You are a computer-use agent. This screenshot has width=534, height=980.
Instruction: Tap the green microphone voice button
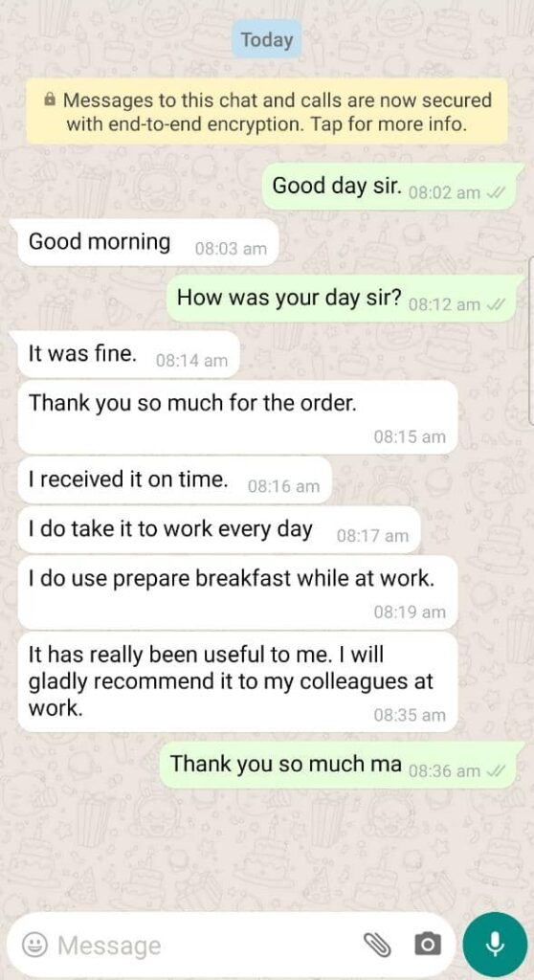coord(495,945)
